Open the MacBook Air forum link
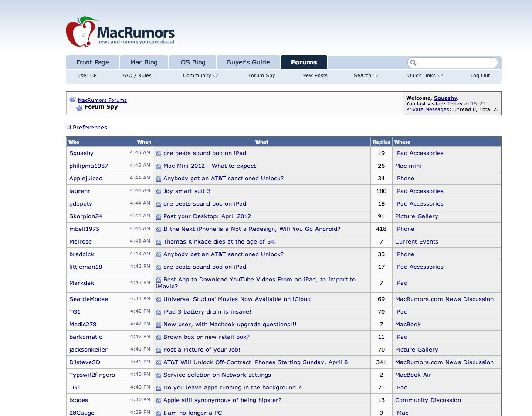Viewport: 532px width, 416px height. [x=413, y=375]
